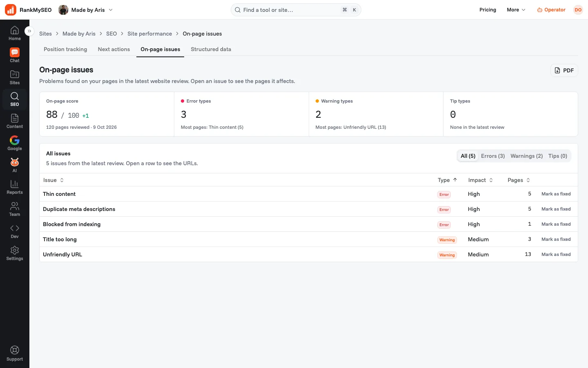Export the report as PDF
This screenshot has width=588, height=368.
564,70
